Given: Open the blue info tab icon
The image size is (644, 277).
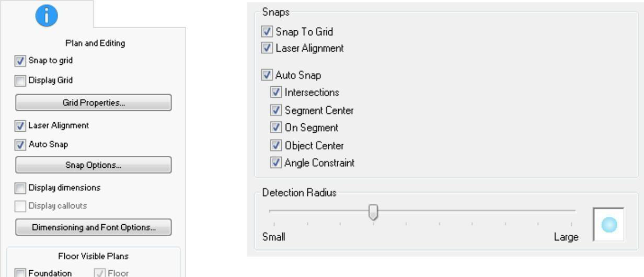Looking at the screenshot, I should pyautogui.click(x=47, y=16).
